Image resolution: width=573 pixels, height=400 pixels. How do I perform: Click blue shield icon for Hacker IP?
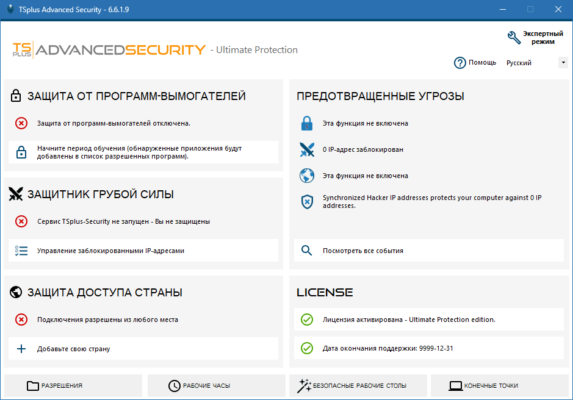click(307, 202)
